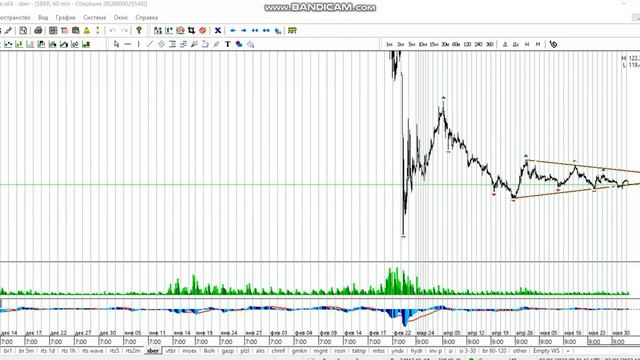This screenshot has height=360, width=640.
Task: Switch timeframe to 60 minutes
Action: [x=456, y=44]
